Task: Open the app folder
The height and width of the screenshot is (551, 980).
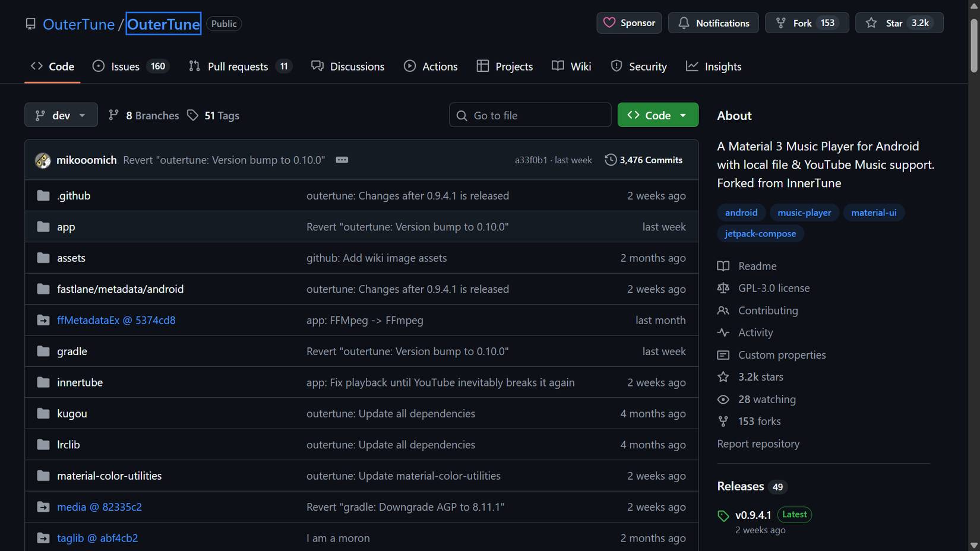Action: click(66, 226)
